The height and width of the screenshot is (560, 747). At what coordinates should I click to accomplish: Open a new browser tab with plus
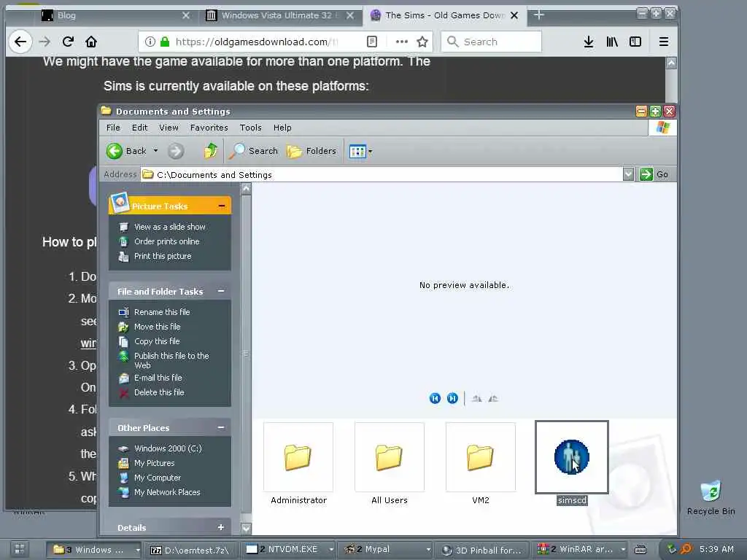coord(539,15)
